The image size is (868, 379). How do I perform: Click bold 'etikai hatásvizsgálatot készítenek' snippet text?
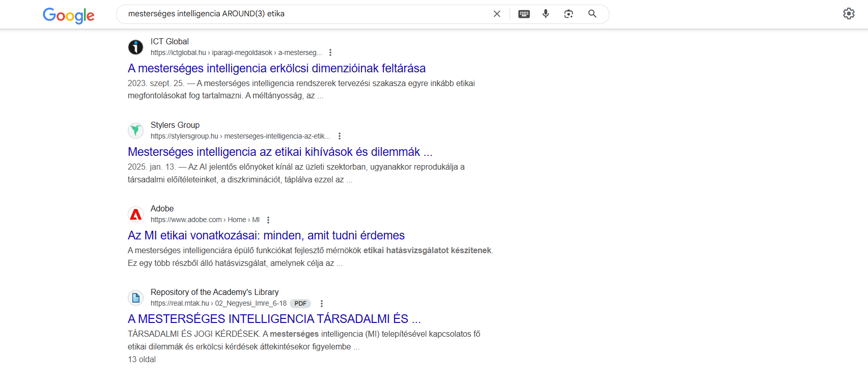coord(427,250)
